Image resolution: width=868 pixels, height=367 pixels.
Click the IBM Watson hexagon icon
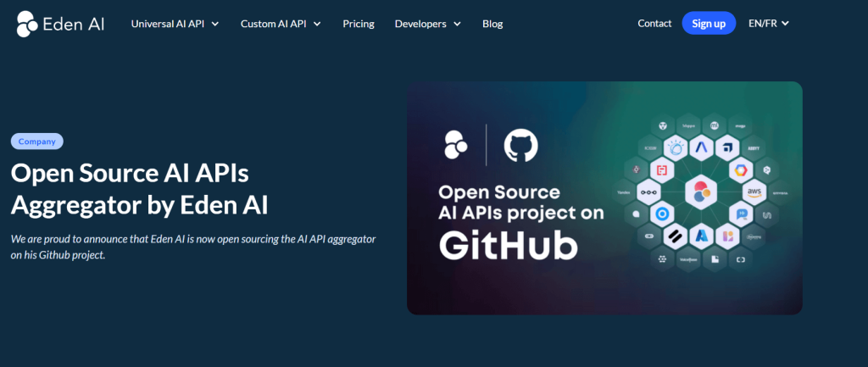[676, 147]
